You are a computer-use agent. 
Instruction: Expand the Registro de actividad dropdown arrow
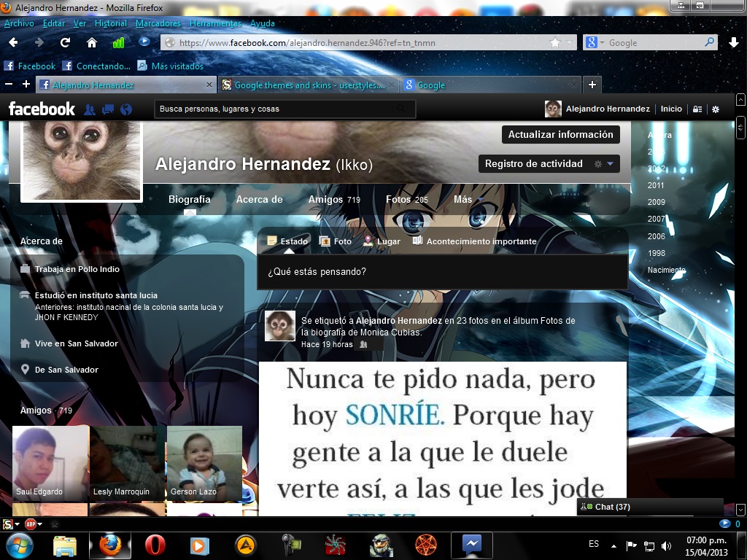point(611,164)
